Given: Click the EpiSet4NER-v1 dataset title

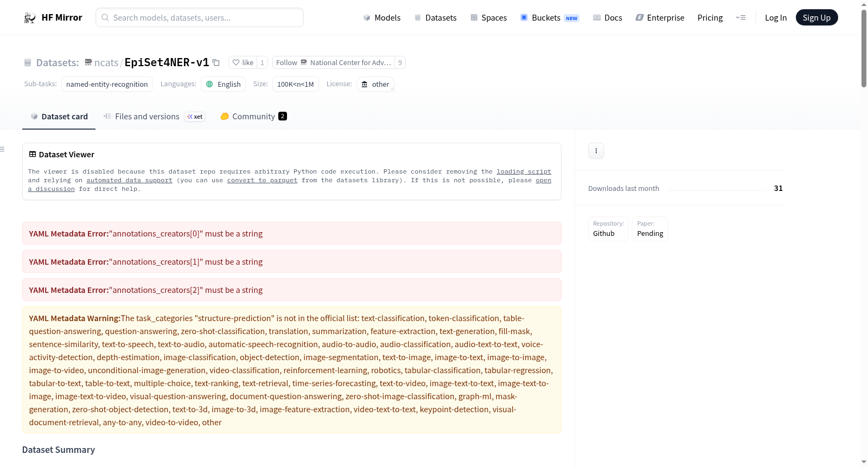Looking at the screenshot, I should [x=167, y=62].
